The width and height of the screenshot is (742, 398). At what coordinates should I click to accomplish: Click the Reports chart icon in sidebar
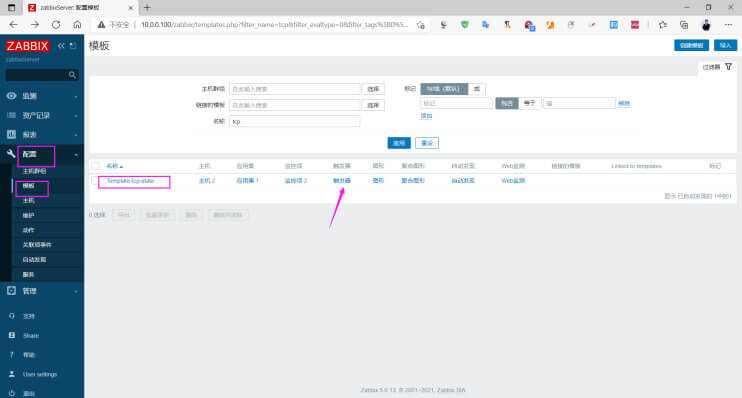(x=11, y=134)
